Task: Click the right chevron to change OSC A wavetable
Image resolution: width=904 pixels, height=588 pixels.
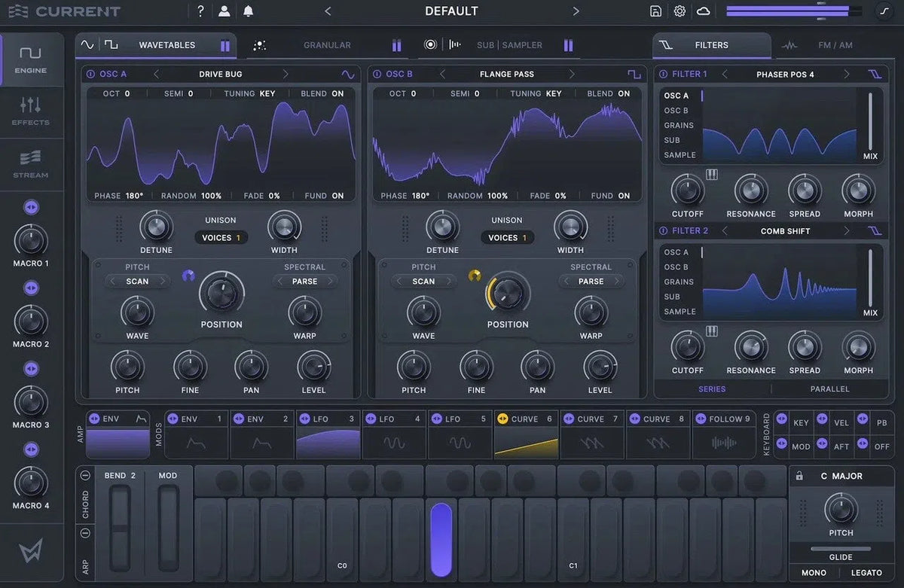Action: pyautogui.click(x=285, y=73)
